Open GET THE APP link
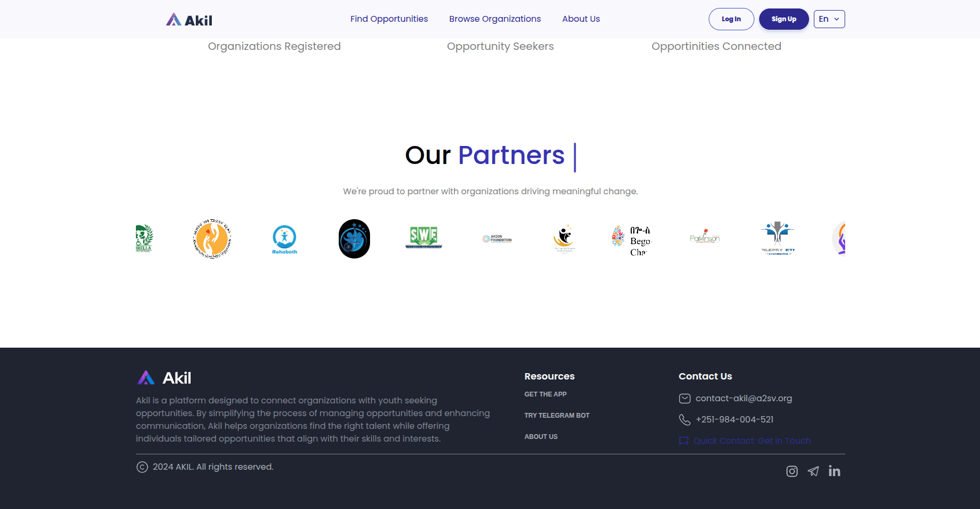 [545, 394]
